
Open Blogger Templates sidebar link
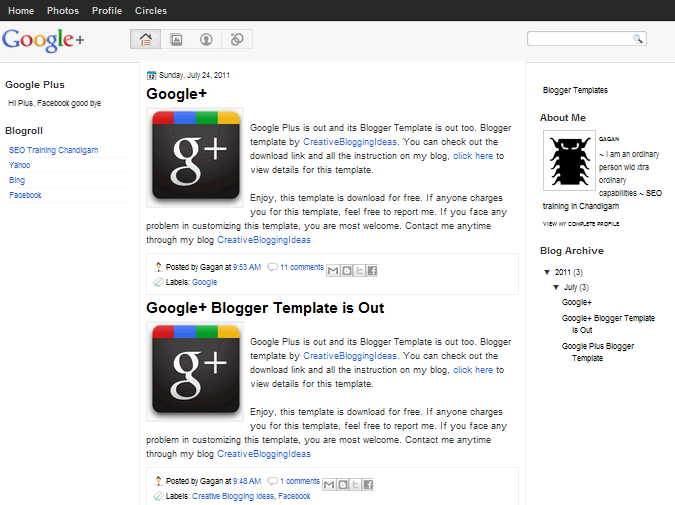[x=575, y=90]
